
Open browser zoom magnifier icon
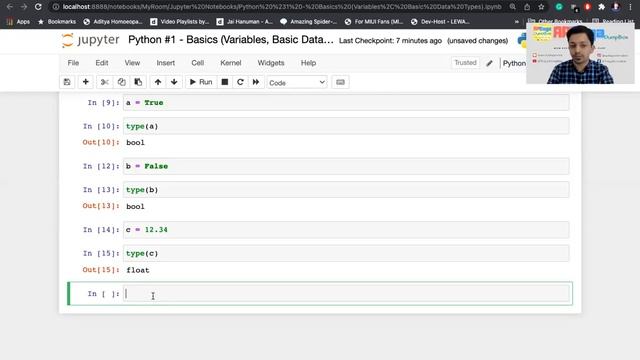click(x=513, y=7)
